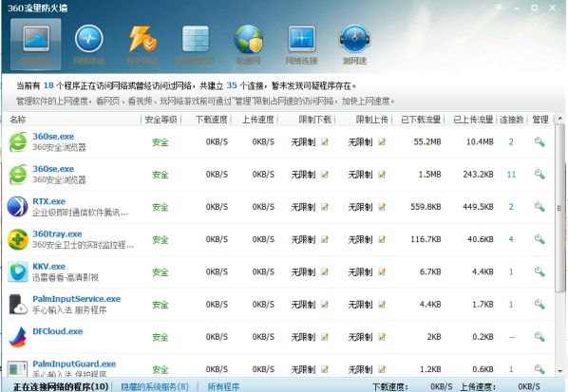This screenshot has height=392, width=568.
Task: Open the 管理网速 toolbar section
Action: (35, 45)
